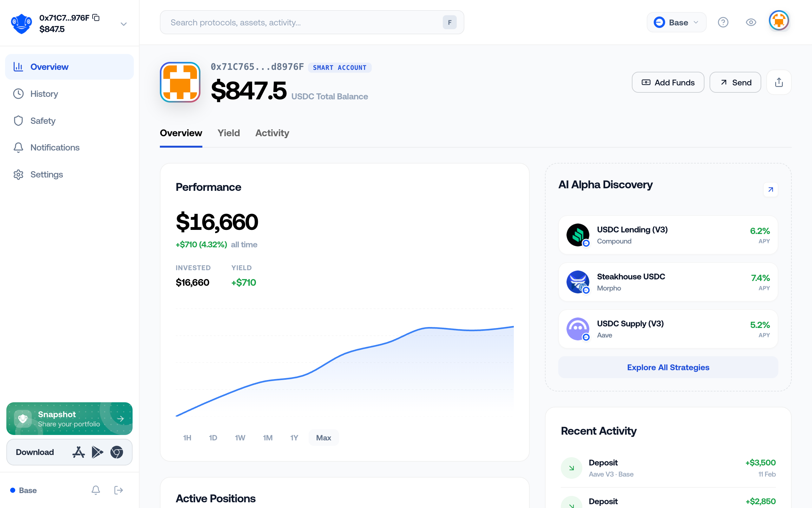Select the 1Y chart range

(x=294, y=438)
